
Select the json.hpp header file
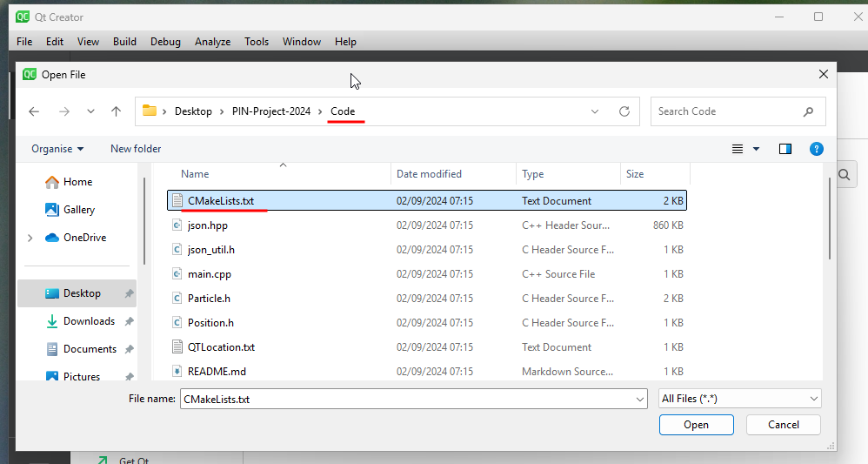tap(207, 225)
